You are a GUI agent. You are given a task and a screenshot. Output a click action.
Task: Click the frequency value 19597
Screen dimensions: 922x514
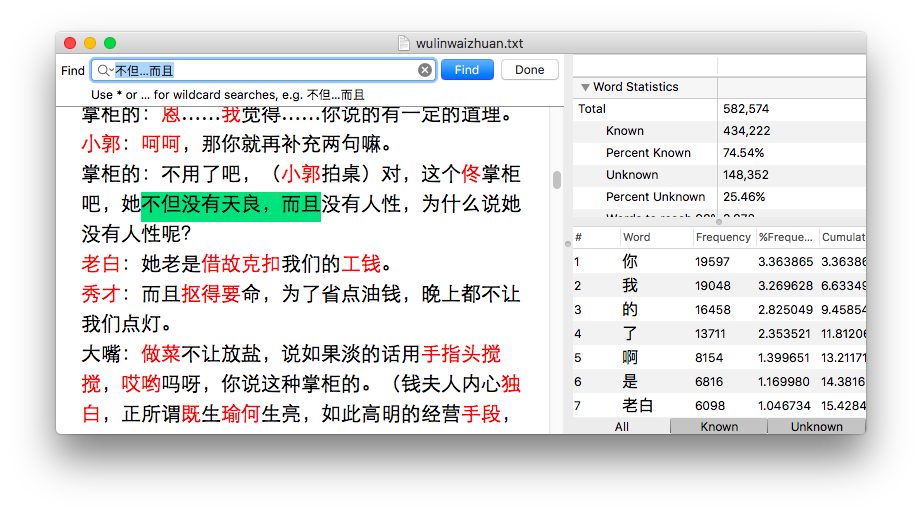[712, 262]
